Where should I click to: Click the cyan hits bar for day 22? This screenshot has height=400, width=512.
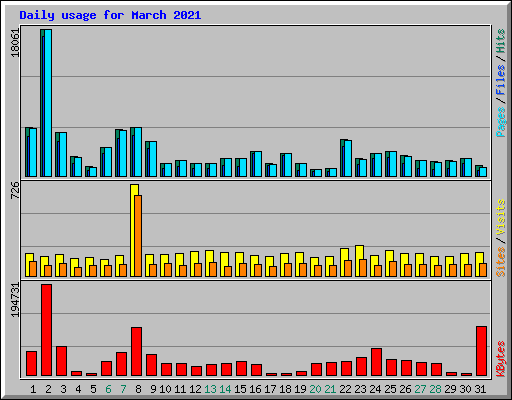click(348, 158)
